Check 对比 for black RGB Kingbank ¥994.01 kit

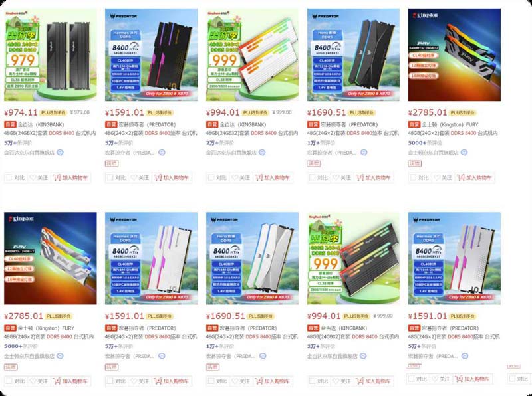(x=312, y=381)
